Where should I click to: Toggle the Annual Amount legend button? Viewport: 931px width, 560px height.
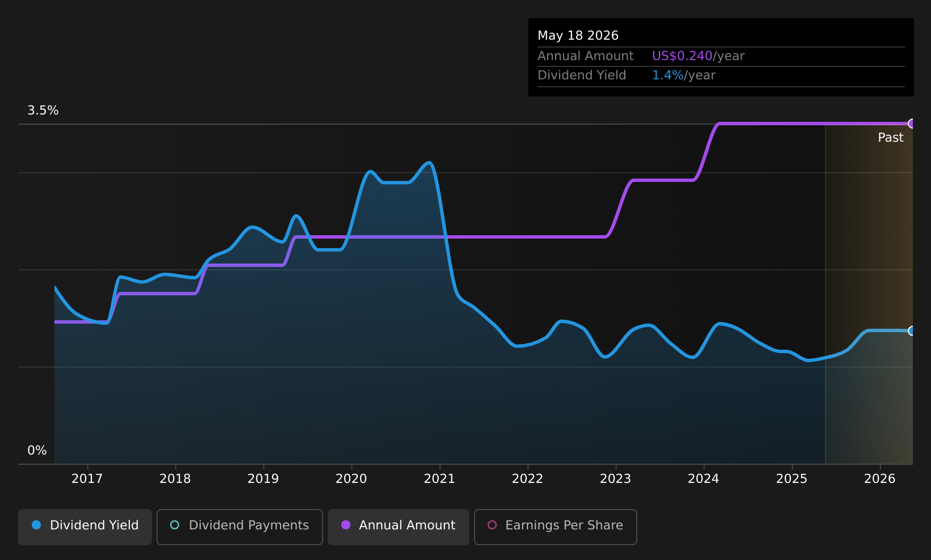coord(399,527)
